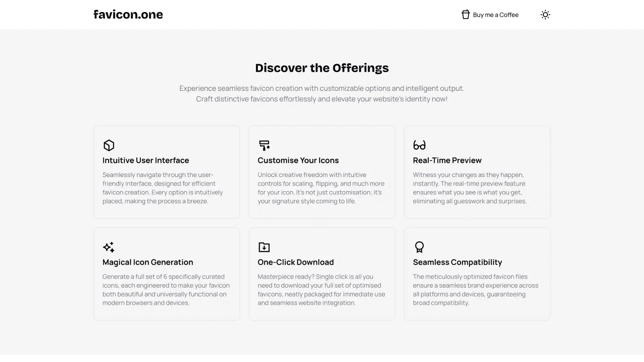Image resolution: width=644 pixels, height=362 pixels.
Task: Click the Real-Time Preview card title
Action: [x=447, y=160]
